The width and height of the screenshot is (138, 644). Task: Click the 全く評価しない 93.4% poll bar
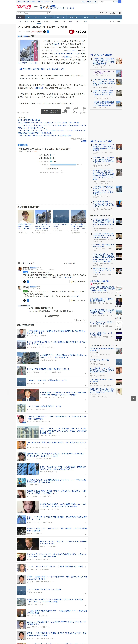point(63,165)
